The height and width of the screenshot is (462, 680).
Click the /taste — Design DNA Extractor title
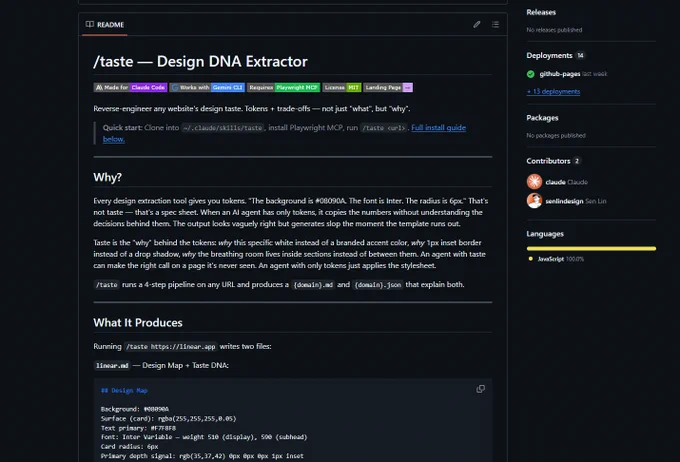pyautogui.click(x=200, y=61)
